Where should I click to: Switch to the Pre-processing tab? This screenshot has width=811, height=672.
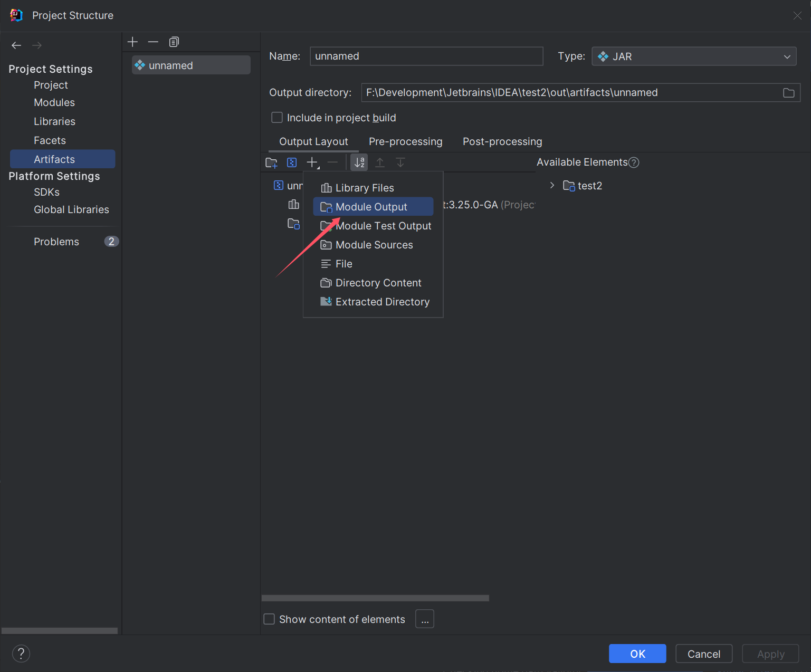click(x=405, y=141)
